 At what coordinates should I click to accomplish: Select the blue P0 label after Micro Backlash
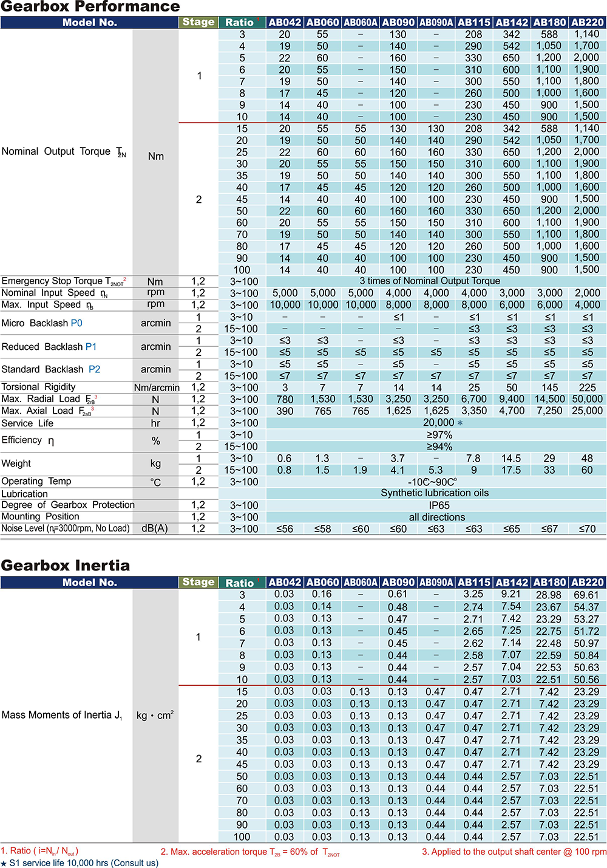tap(76, 323)
